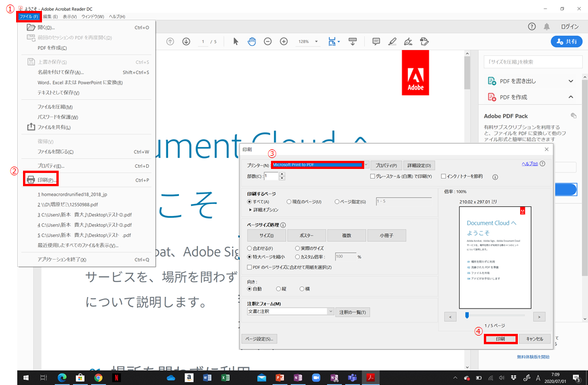Screen dimensions: 588x385
Task: Click the info icon next to ページサイズ処理
Action: [x=283, y=225]
